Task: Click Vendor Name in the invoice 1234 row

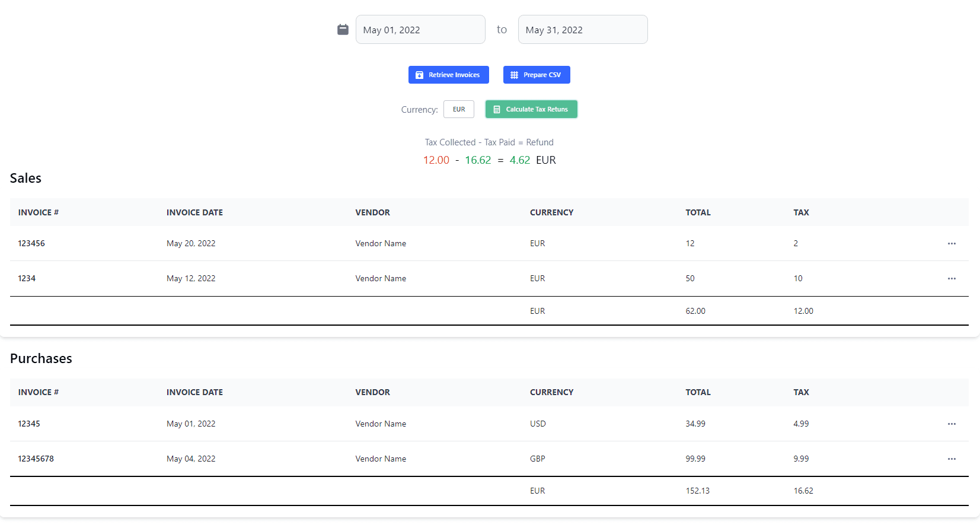Action: (x=381, y=278)
